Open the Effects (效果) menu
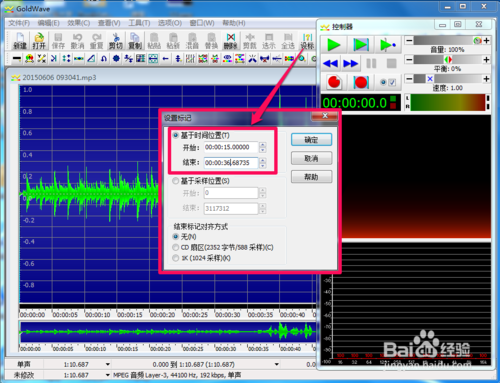The width and height of the screenshot is (500, 383). click(79, 23)
